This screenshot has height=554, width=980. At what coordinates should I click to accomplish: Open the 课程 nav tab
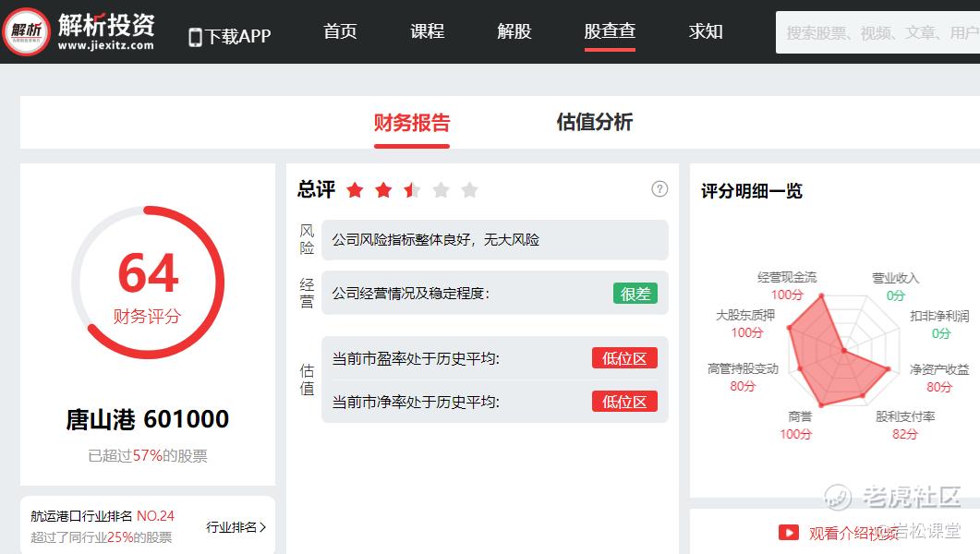click(427, 31)
